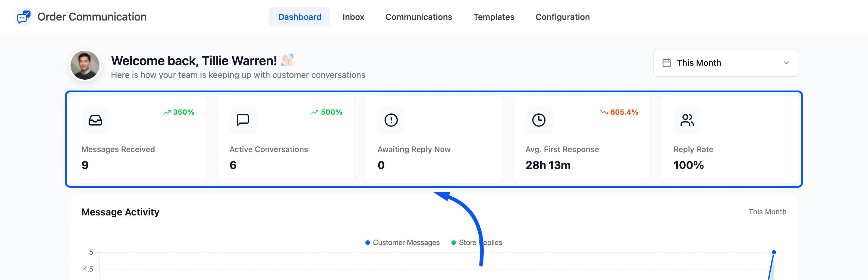The width and height of the screenshot is (868, 280).
Task: Click the speech bubble icon on Active Conversations
Action: pyautogui.click(x=243, y=120)
